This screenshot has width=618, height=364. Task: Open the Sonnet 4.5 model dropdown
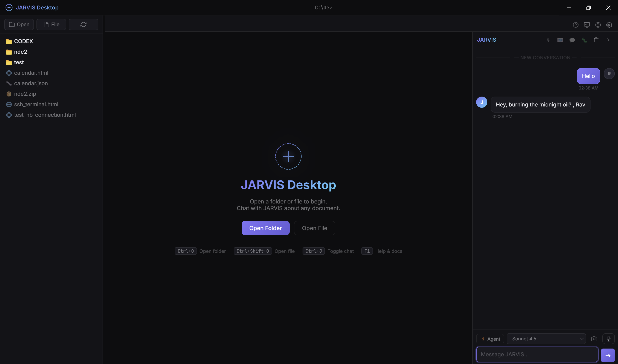[x=546, y=339]
